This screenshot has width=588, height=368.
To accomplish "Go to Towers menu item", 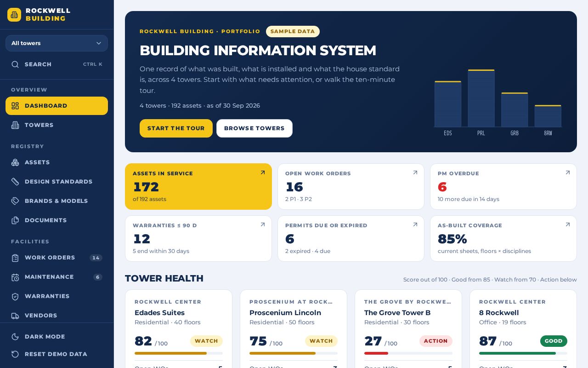I will coord(57,125).
